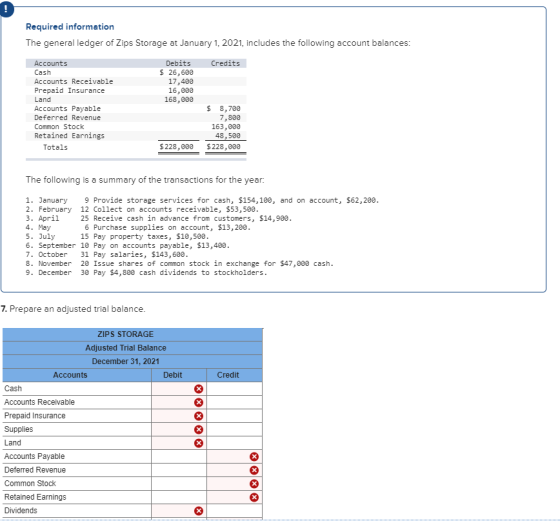Click the April 25 cash in advance transaction
Image resolution: width=560 pixels, height=521 pixels.
(159, 218)
